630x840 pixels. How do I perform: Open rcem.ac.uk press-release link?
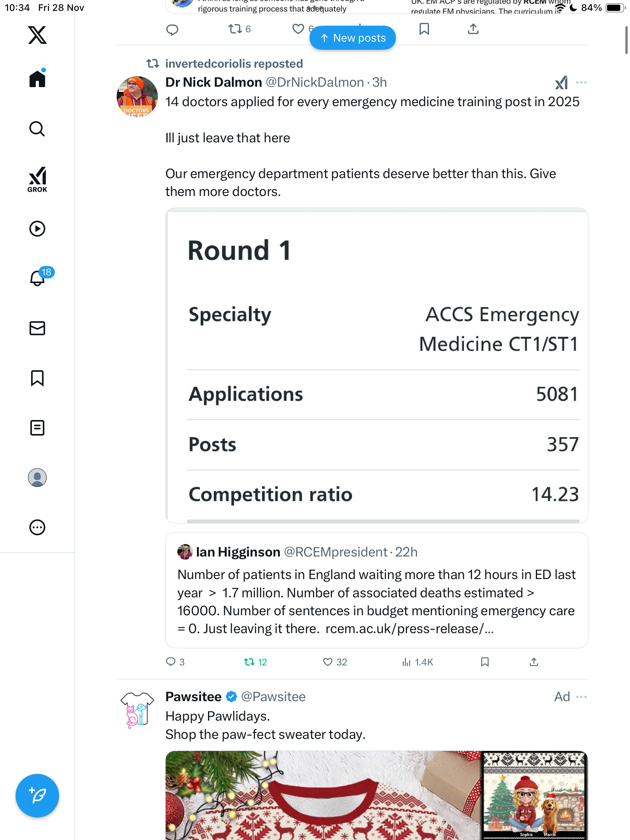[x=409, y=628]
